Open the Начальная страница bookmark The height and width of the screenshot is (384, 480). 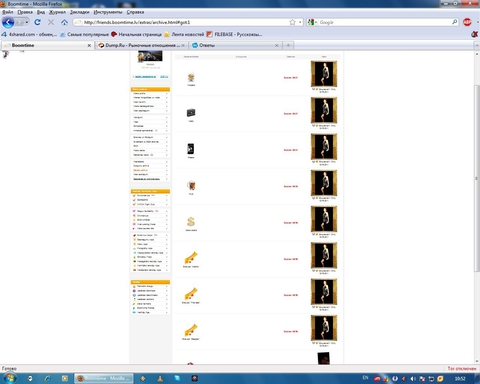point(136,34)
